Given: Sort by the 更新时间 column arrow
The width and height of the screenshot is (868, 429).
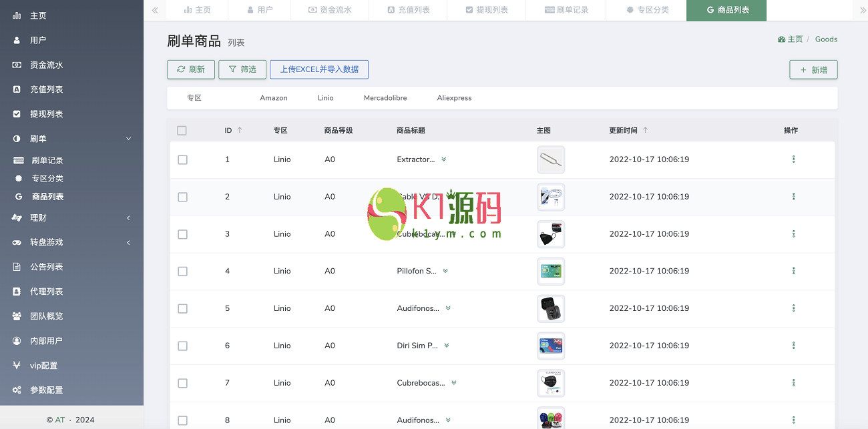Looking at the screenshot, I should tap(645, 130).
